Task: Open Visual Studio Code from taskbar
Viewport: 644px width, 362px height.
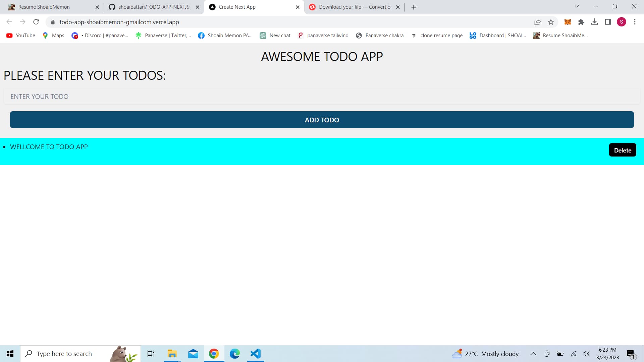Action: pyautogui.click(x=256, y=354)
